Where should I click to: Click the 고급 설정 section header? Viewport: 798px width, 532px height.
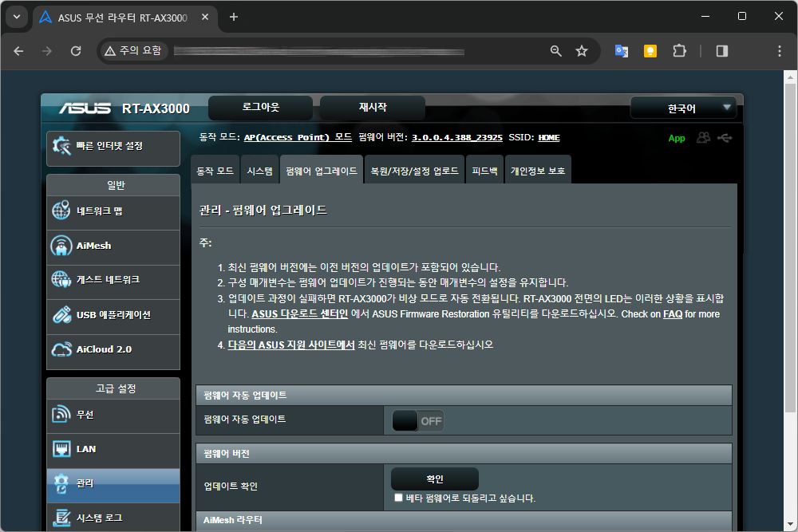coord(113,388)
